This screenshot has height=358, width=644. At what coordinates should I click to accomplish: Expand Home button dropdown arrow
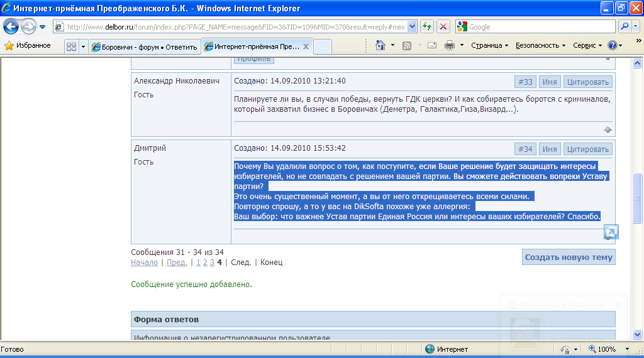(x=392, y=45)
